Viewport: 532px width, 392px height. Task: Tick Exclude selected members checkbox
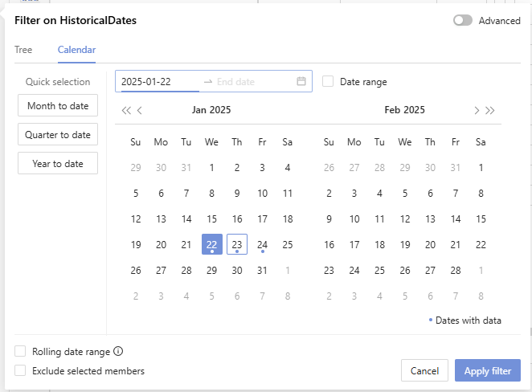[20, 371]
